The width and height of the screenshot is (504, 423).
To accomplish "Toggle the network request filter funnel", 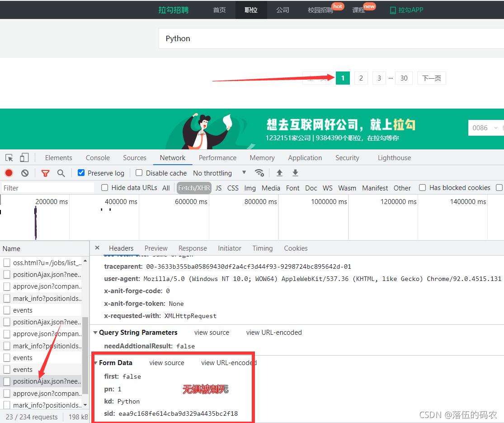I will (45, 173).
